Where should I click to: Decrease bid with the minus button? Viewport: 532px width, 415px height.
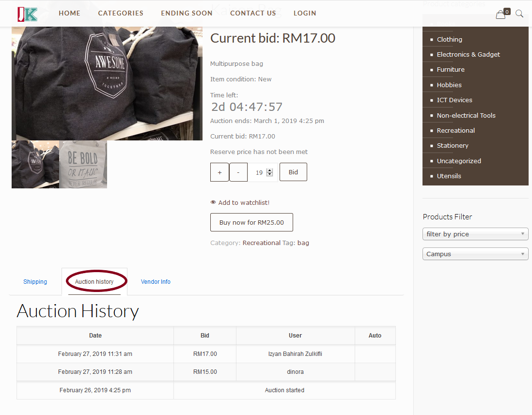click(238, 172)
